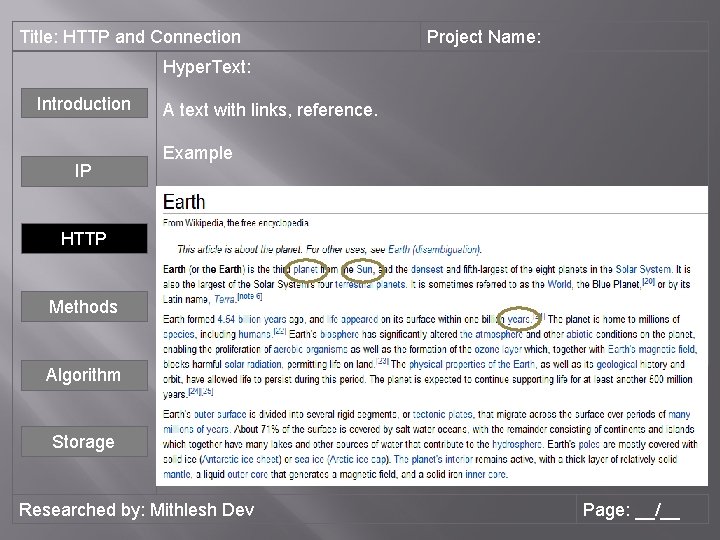Click the 'inner core' link
This screenshot has width=720, height=540.
(486, 474)
